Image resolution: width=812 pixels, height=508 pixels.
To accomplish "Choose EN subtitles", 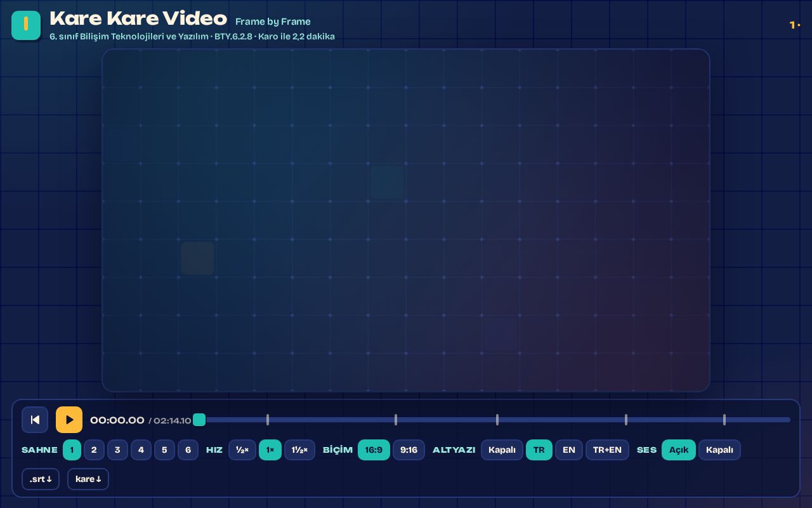I will coord(569,450).
